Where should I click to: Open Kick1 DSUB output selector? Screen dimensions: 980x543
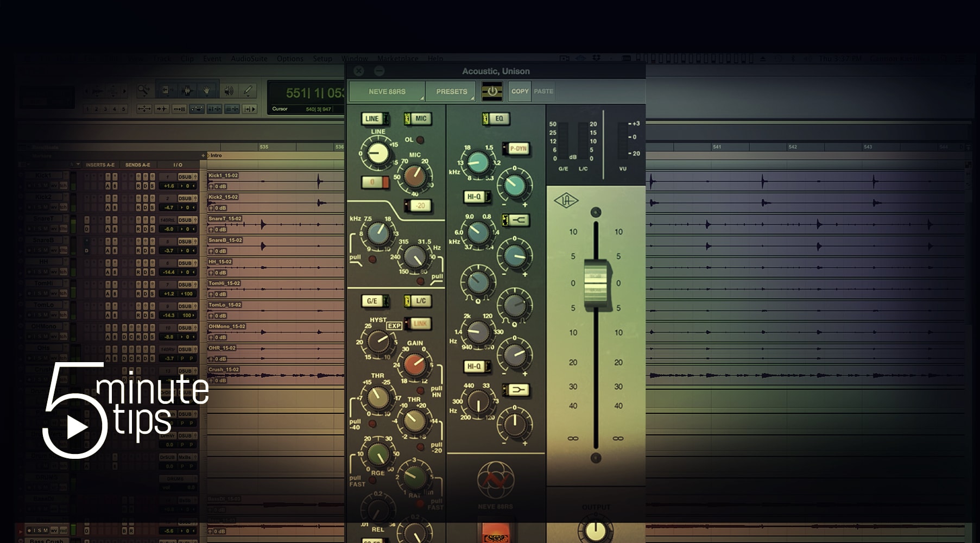pyautogui.click(x=186, y=176)
